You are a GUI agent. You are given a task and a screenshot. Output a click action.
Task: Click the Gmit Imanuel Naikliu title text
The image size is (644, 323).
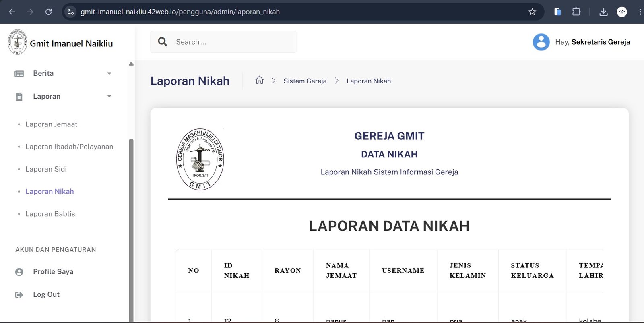(x=71, y=43)
